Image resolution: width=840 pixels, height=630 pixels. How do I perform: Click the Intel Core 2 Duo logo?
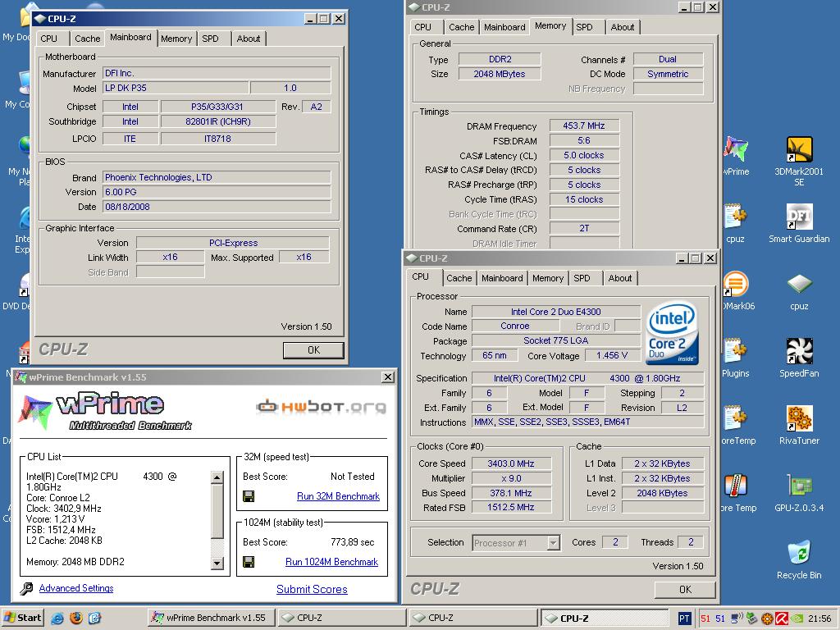point(673,333)
